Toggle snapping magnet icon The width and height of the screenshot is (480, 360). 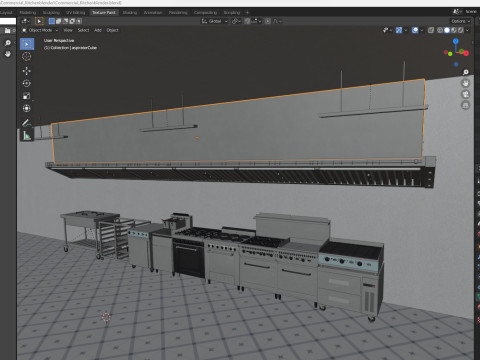[247, 21]
